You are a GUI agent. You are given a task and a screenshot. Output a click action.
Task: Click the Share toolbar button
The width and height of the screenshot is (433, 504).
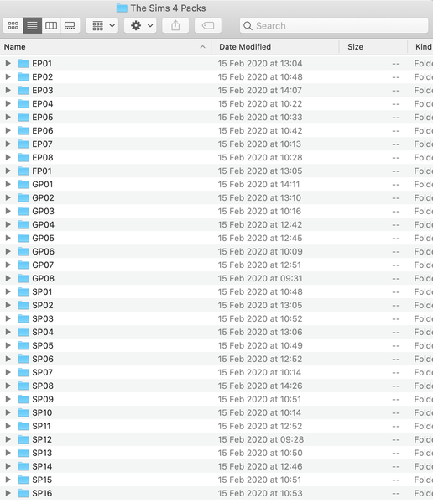tap(175, 26)
